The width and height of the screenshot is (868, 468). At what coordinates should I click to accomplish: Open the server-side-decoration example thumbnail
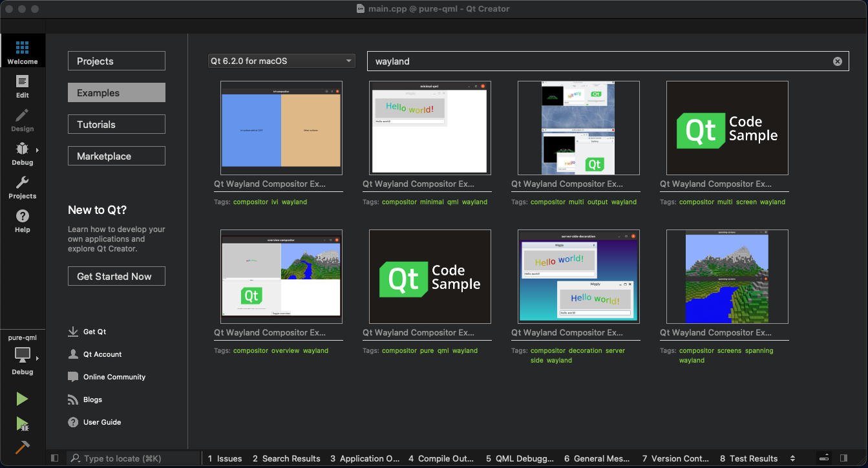578,277
